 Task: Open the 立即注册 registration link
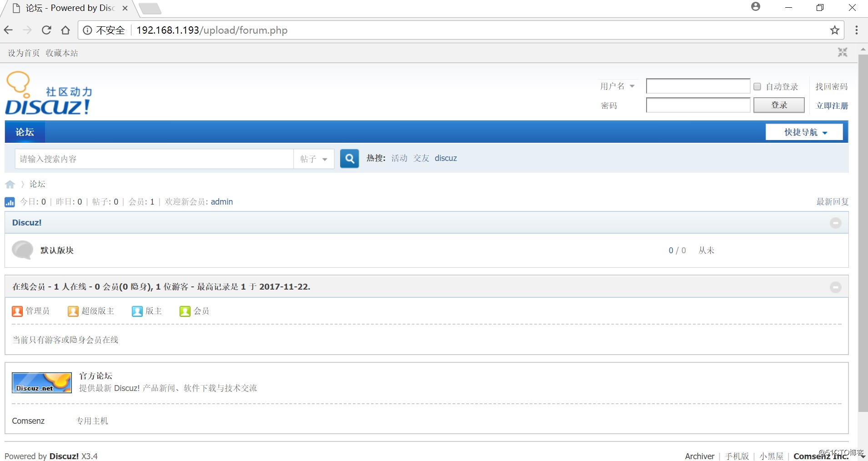(x=832, y=105)
